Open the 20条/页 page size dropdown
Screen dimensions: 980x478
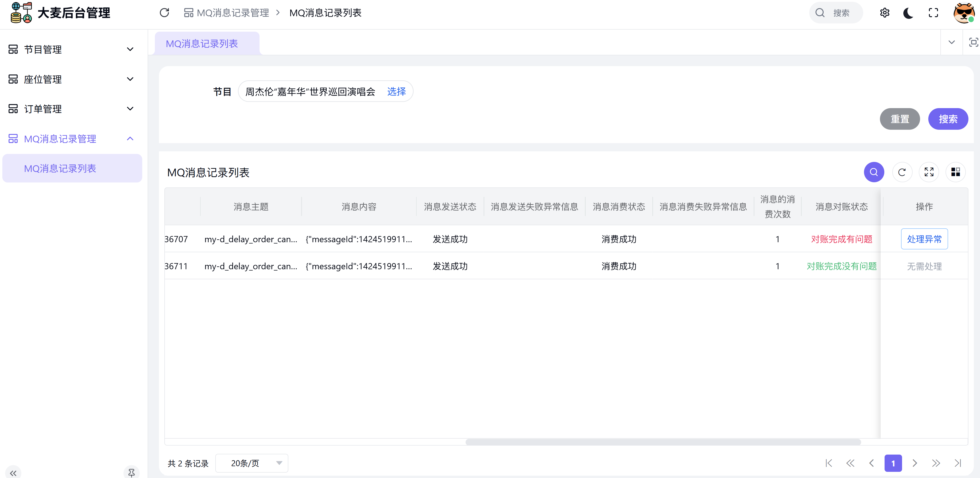[x=252, y=463]
